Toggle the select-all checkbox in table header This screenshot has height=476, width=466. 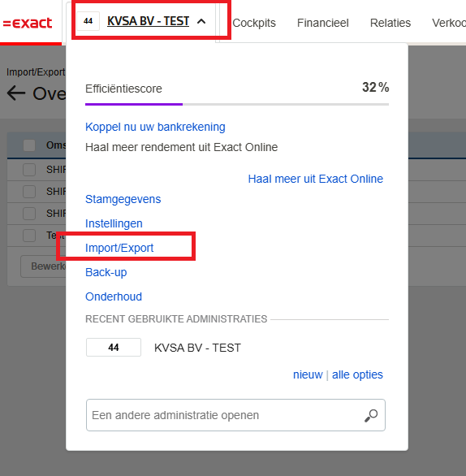(29, 145)
